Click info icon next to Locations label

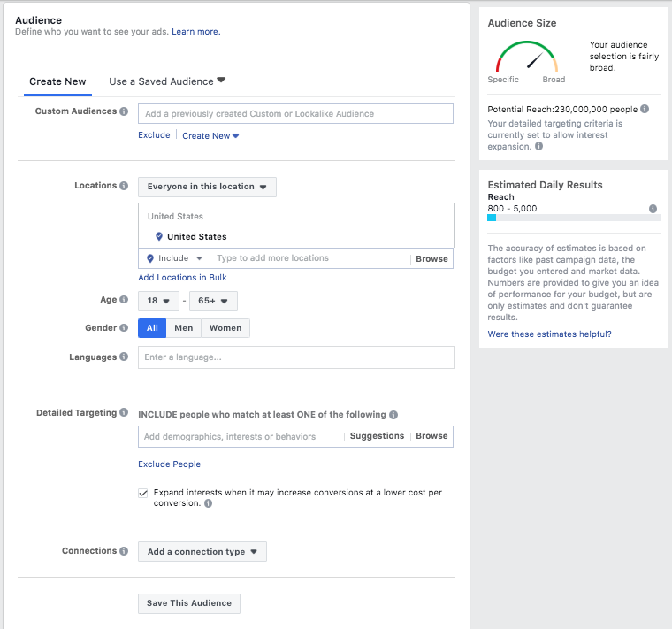click(x=124, y=186)
